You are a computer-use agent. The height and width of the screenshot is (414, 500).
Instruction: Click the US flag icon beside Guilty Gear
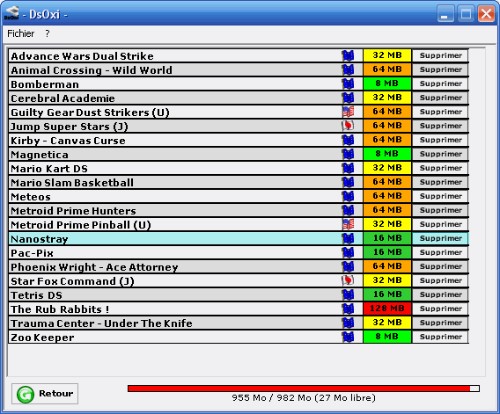tap(348, 112)
